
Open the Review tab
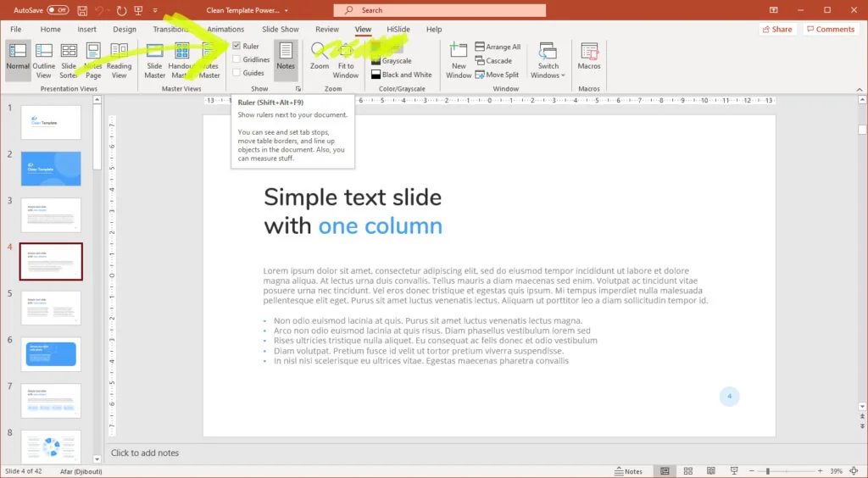point(327,30)
